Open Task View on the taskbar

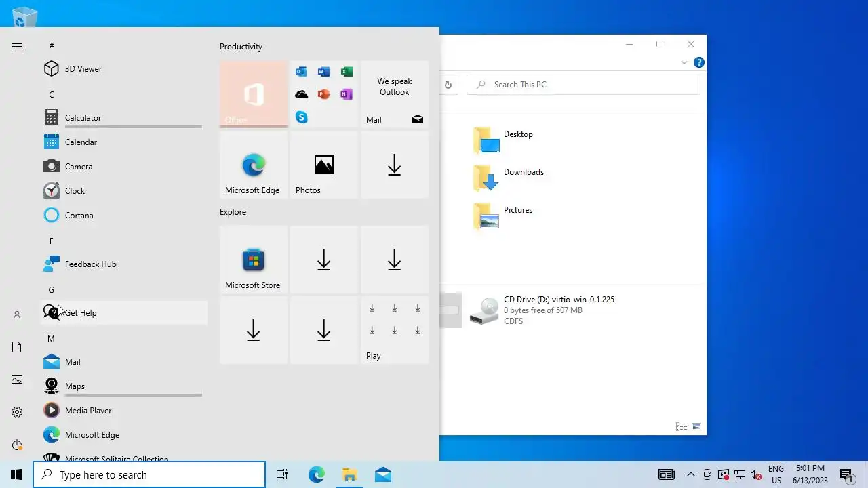282,474
